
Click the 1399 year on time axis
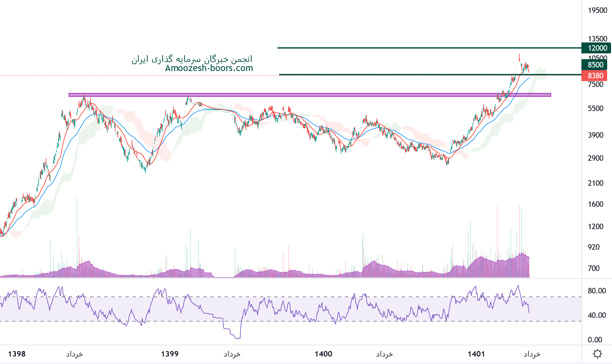(x=170, y=354)
